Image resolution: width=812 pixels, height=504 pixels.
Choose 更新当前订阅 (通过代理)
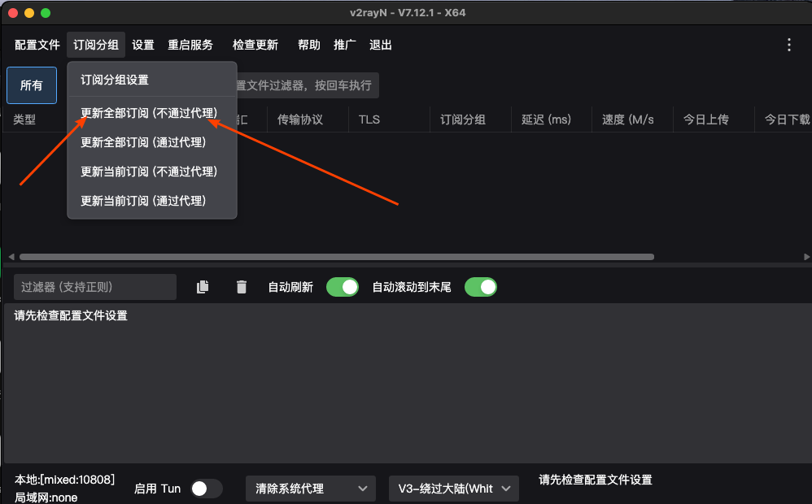(151, 201)
